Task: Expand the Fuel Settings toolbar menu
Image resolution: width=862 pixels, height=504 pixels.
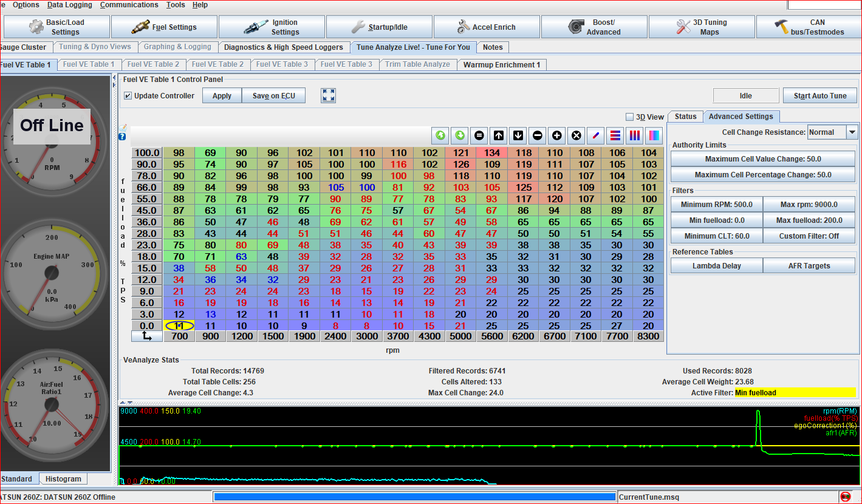Action: point(164,27)
